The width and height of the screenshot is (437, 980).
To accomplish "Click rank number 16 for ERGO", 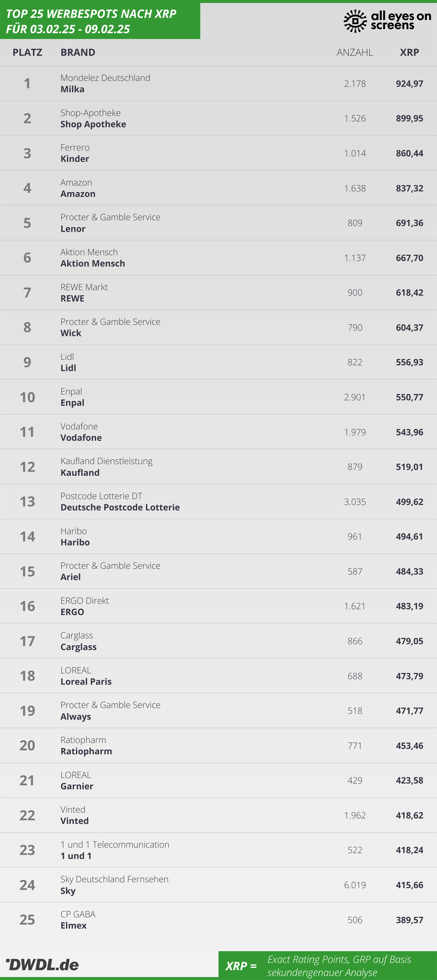I will pyautogui.click(x=27, y=606).
